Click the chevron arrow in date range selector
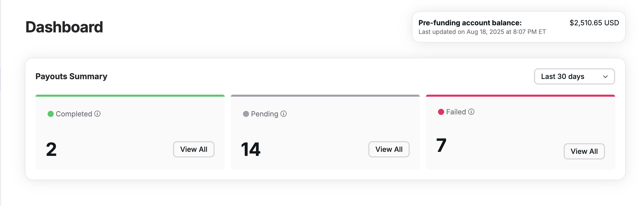Viewport: 644px width, 206px height. pyautogui.click(x=605, y=77)
